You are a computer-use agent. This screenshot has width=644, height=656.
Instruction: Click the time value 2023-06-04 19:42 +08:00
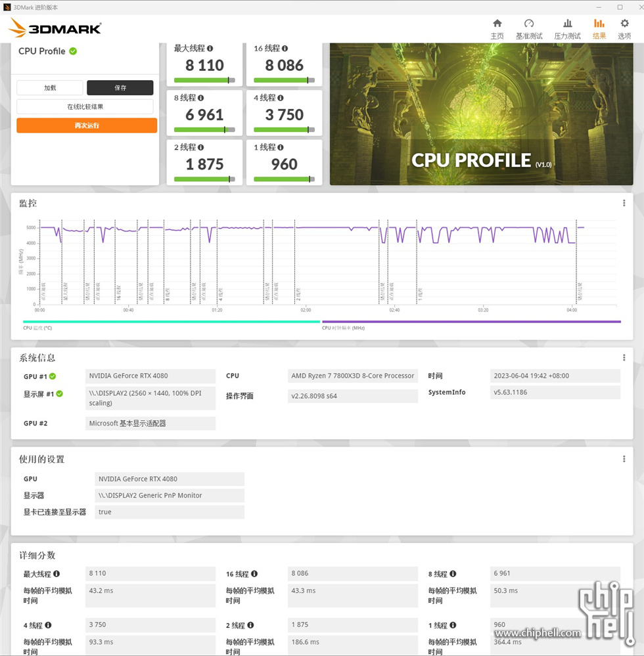pos(555,376)
